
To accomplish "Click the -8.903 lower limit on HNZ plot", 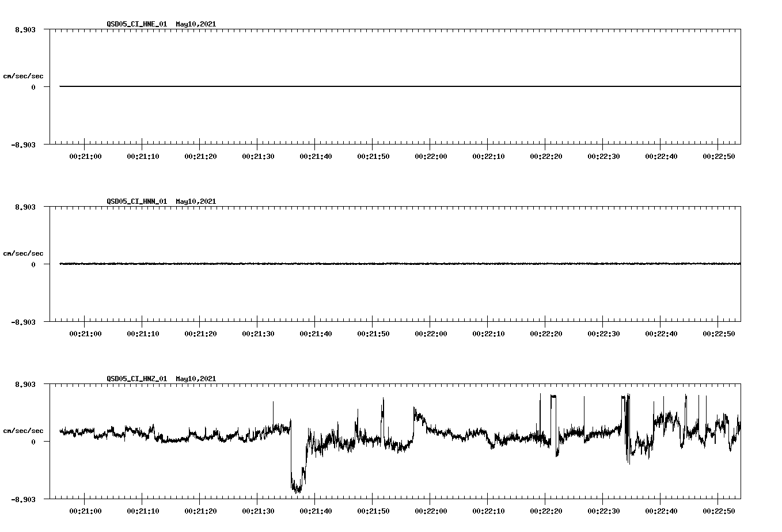I will coord(23,500).
